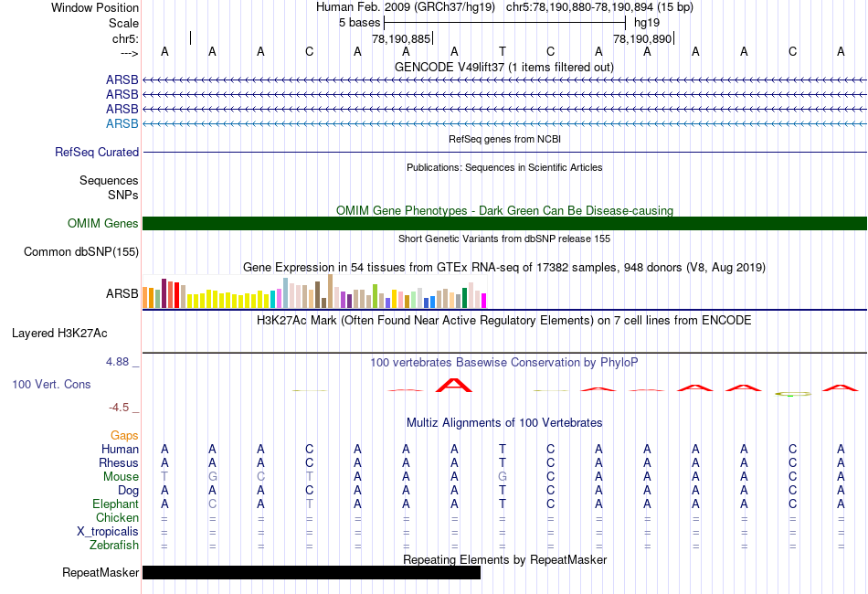Click the Layered H3K27Ac track label

[59, 334]
